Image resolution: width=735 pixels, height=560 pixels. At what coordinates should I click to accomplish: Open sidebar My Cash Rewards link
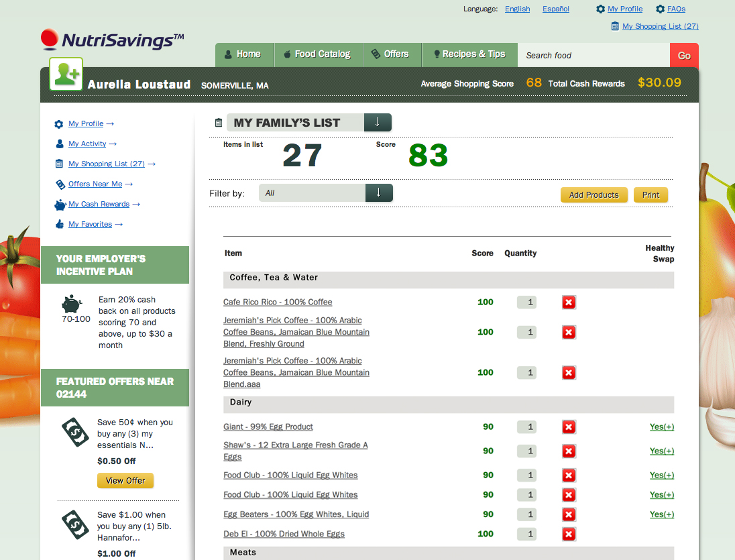pyautogui.click(x=99, y=205)
